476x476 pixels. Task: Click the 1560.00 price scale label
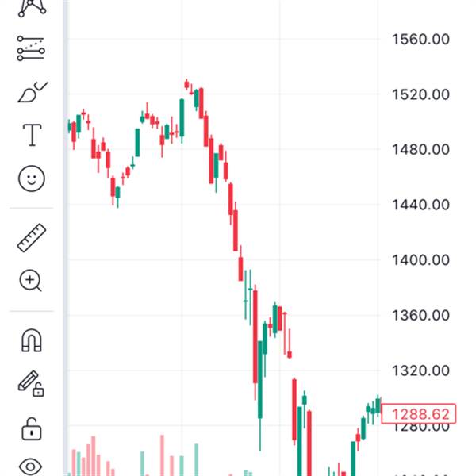coord(421,39)
